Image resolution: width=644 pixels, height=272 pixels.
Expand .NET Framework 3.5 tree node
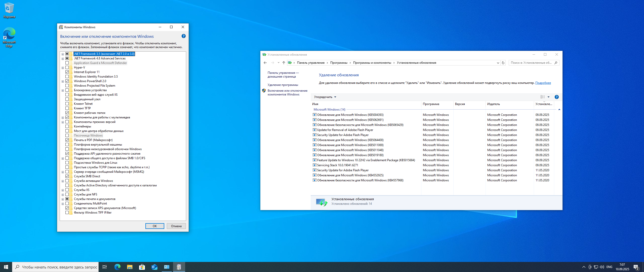click(63, 54)
